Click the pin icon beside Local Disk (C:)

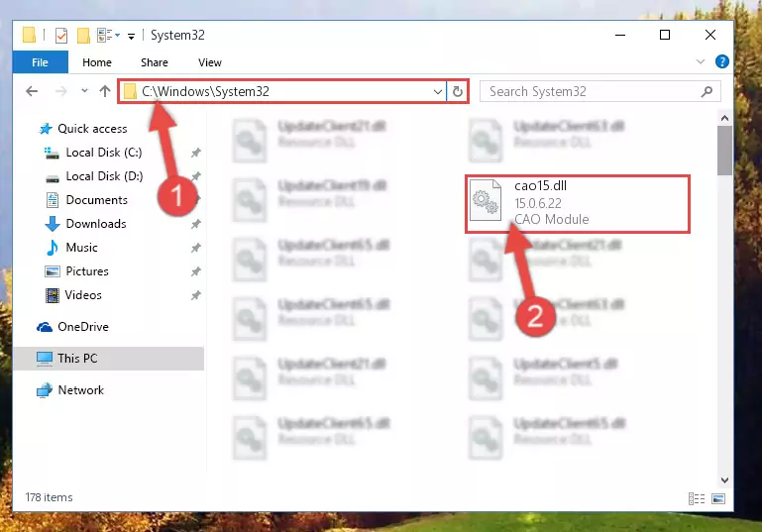click(x=196, y=153)
